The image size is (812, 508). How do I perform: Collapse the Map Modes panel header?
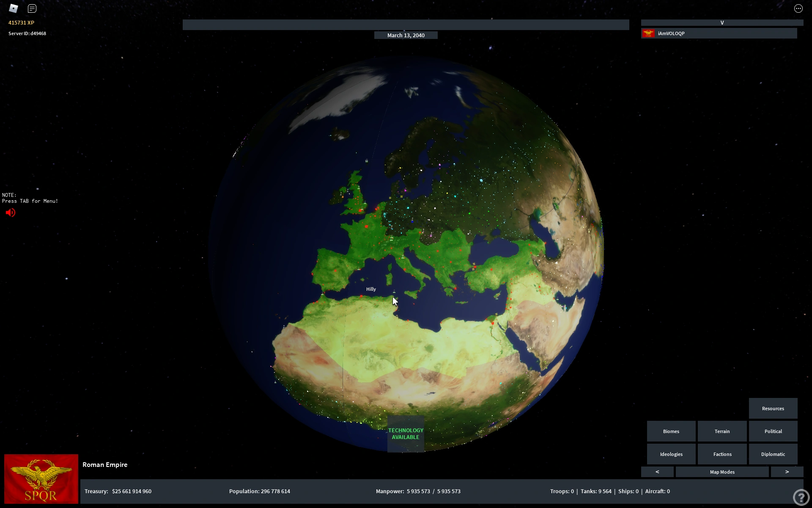pos(721,472)
